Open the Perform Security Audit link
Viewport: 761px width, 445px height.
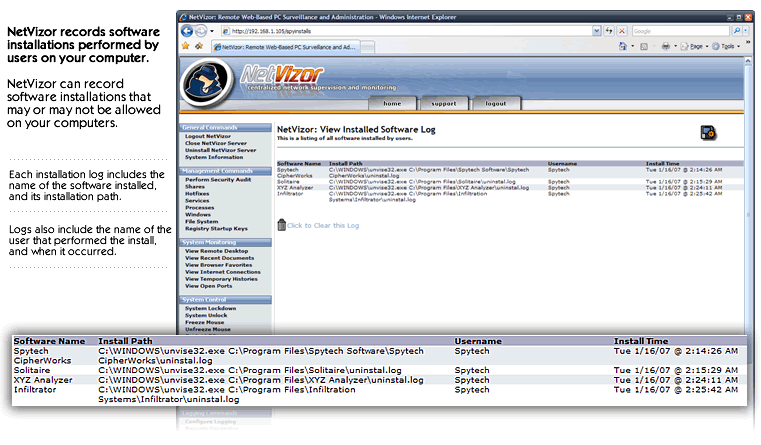[x=218, y=178]
